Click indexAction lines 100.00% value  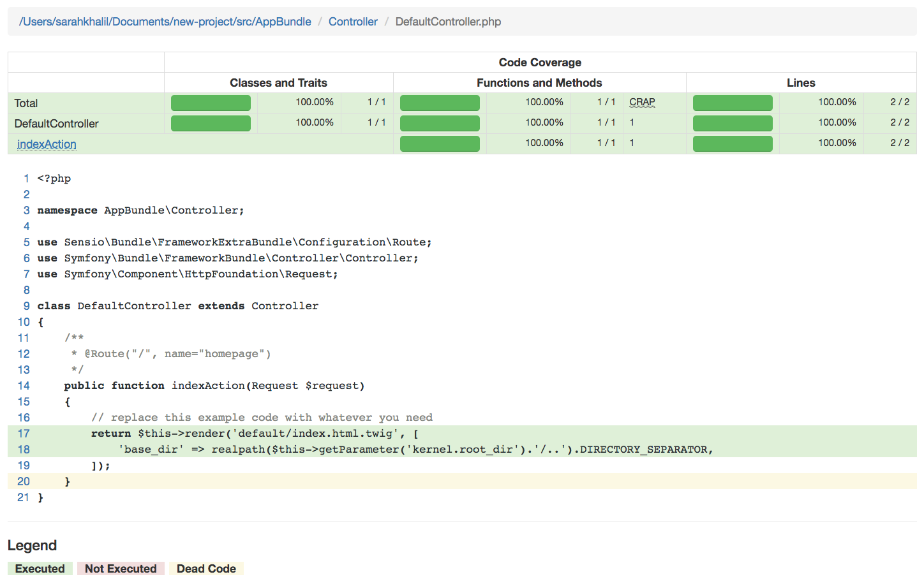837,143
